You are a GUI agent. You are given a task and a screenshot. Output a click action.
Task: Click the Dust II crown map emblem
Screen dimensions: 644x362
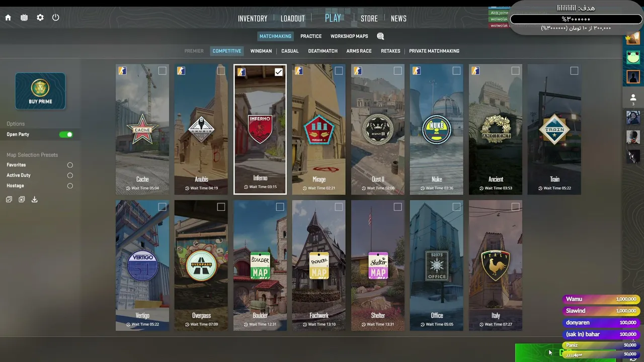click(x=378, y=129)
